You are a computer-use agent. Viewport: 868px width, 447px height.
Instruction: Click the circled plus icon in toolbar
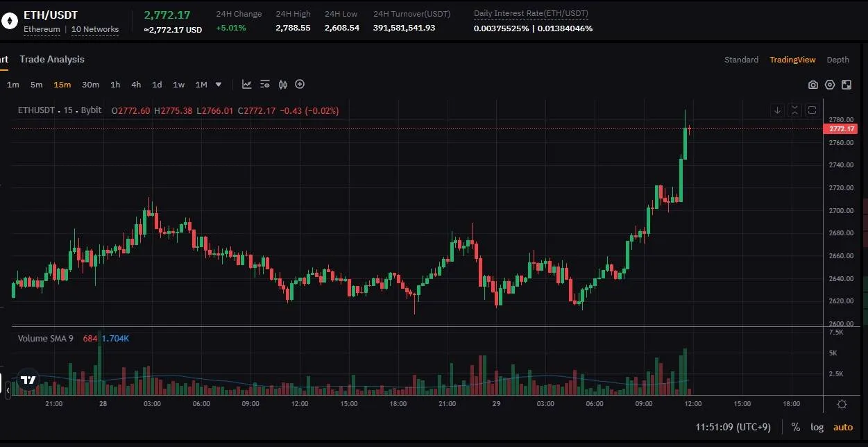300,85
